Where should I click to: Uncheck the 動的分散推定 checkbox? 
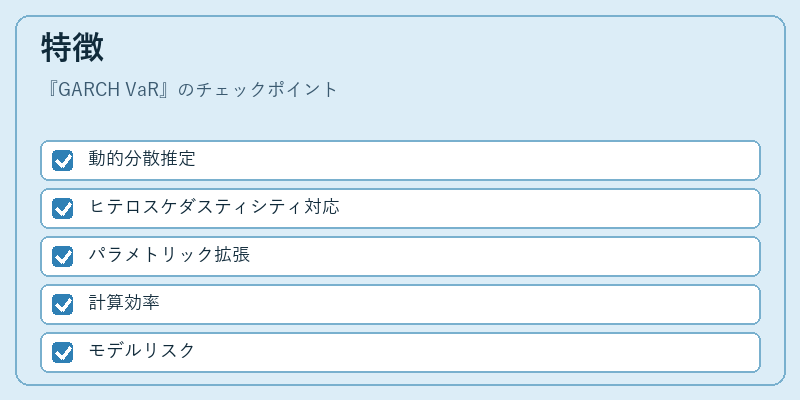click(x=63, y=161)
